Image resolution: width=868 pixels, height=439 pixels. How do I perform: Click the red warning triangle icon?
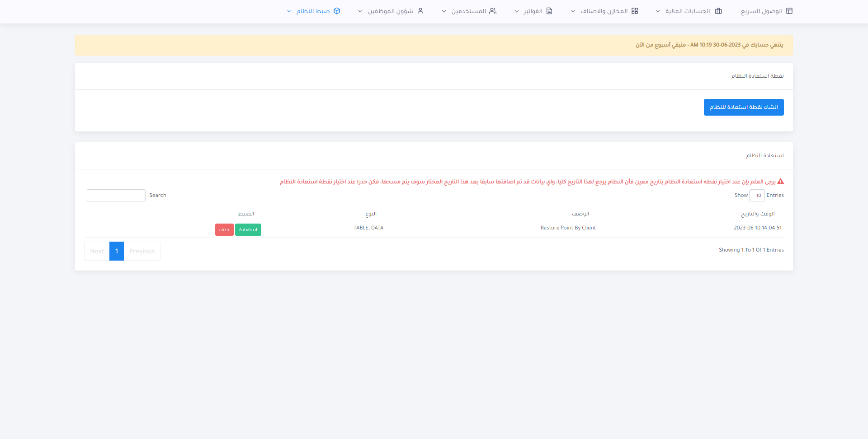tap(780, 182)
